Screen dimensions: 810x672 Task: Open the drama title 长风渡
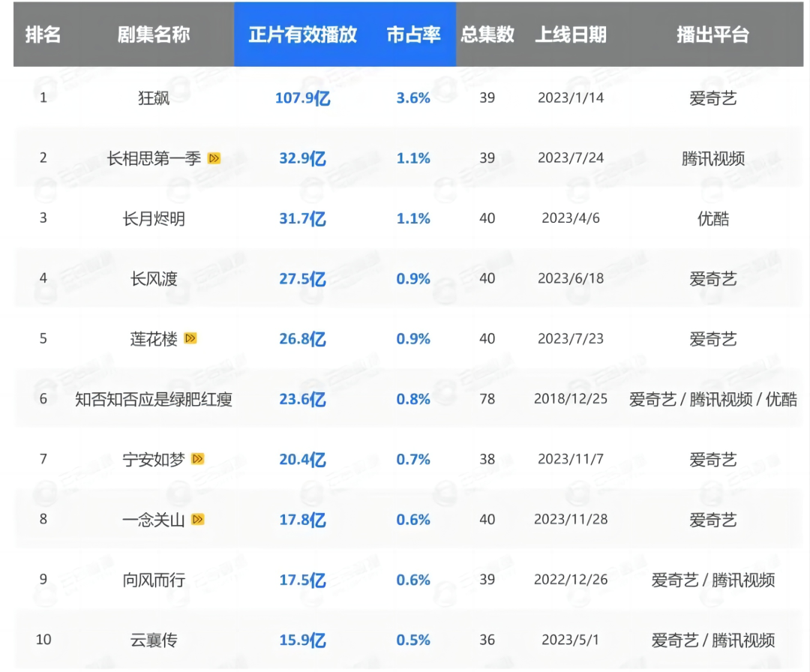154,279
